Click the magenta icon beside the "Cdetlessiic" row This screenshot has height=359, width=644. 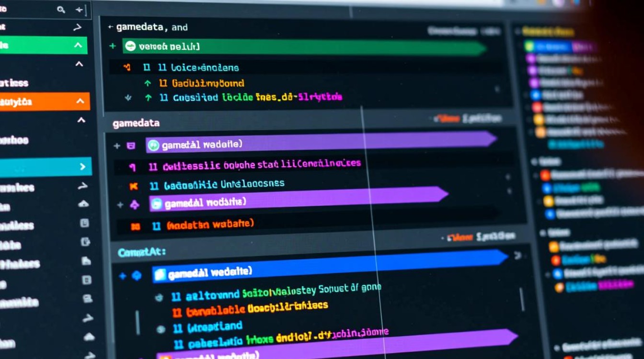pyautogui.click(x=133, y=167)
